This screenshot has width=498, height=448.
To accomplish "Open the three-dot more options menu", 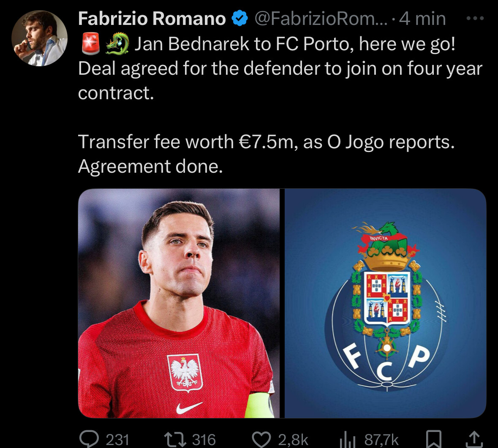I will click(475, 19).
